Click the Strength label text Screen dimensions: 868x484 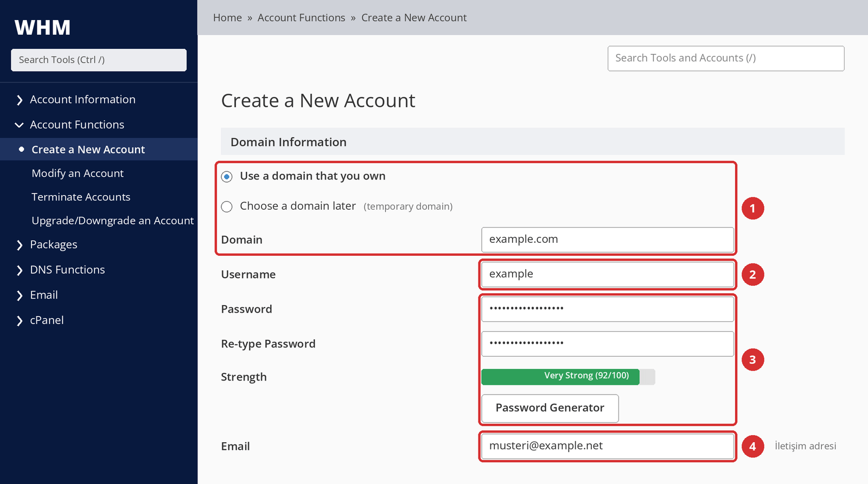244,377
